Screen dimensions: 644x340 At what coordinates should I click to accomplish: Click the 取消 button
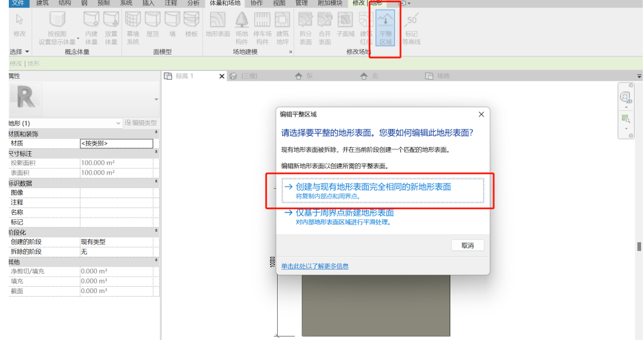[467, 245]
